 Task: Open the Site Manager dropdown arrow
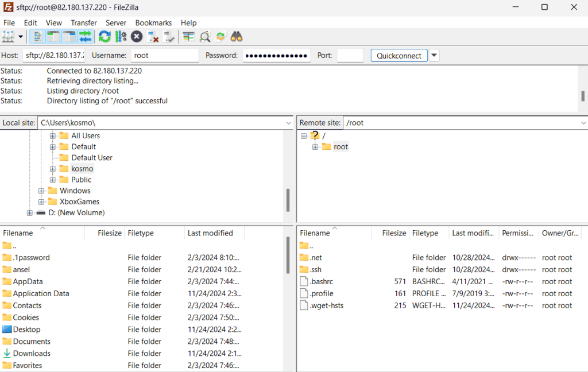point(21,36)
